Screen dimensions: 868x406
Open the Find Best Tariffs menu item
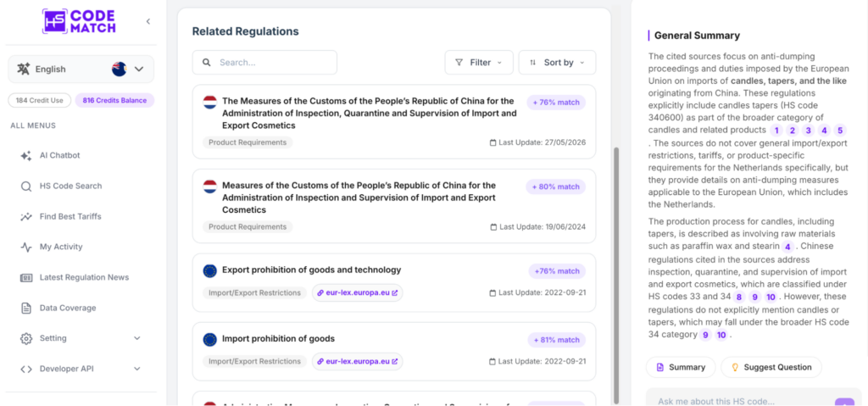click(70, 217)
